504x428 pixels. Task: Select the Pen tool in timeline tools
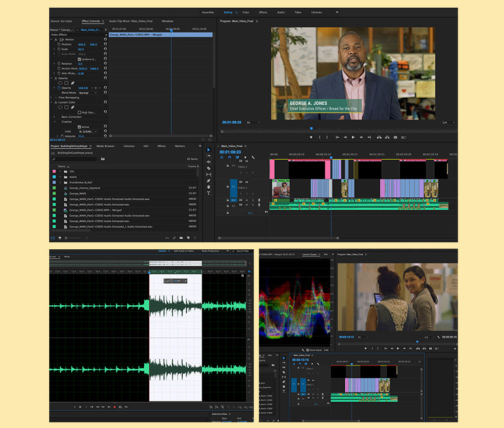click(209, 181)
